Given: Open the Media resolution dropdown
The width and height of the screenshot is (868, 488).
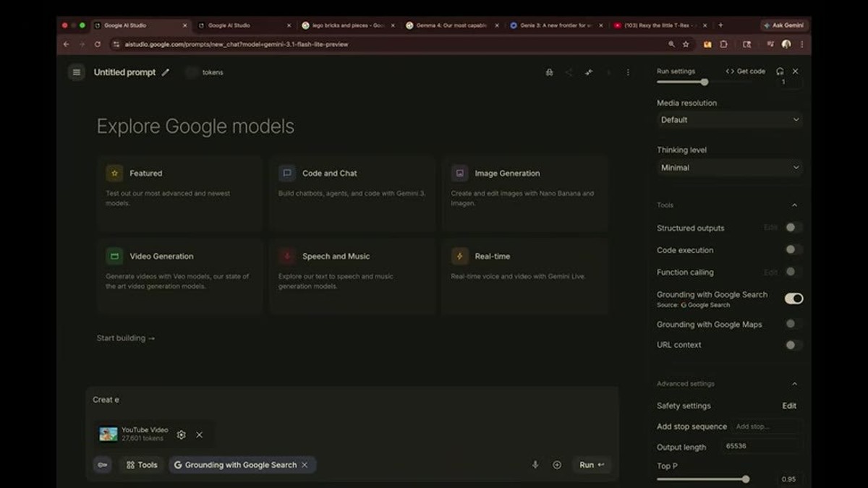Looking at the screenshot, I should coord(729,120).
